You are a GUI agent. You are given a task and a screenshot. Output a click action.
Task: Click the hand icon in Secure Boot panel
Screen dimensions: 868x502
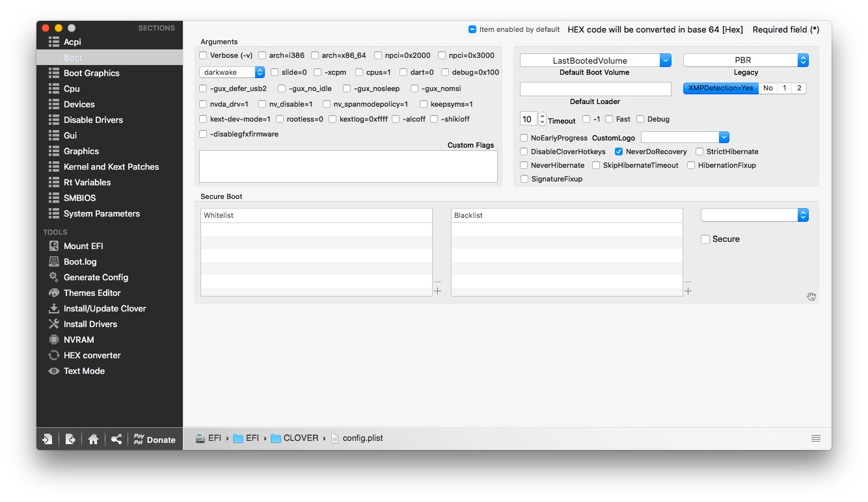[811, 297]
